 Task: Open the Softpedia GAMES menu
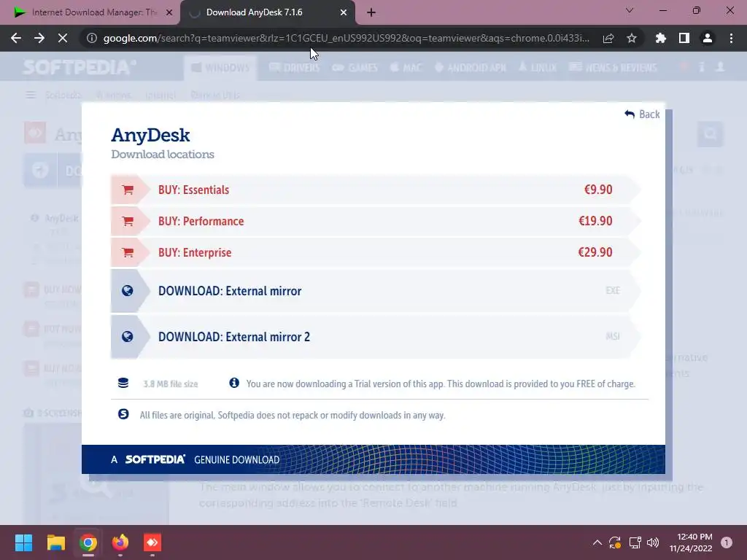[355, 68]
